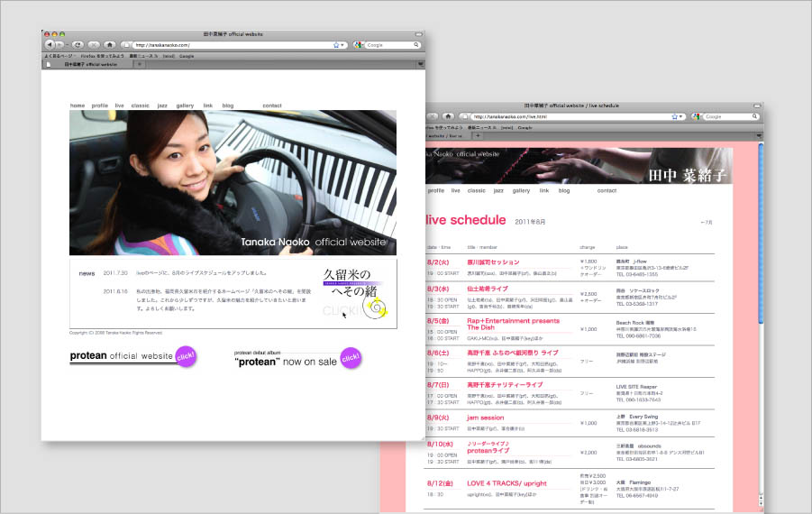Reload the page in front browser
This screenshot has width=812, height=514.
pos(78,45)
